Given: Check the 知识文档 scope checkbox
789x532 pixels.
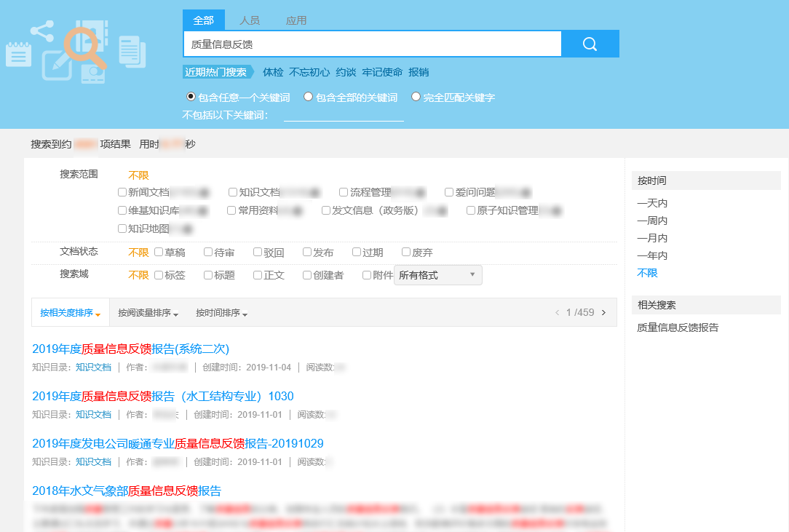Looking at the screenshot, I should click(x=232, y=191).
